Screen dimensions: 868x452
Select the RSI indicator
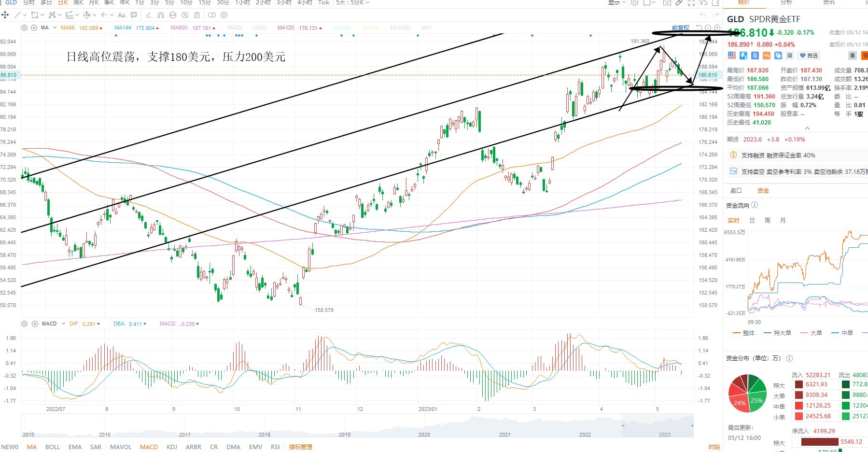[275, 447]
